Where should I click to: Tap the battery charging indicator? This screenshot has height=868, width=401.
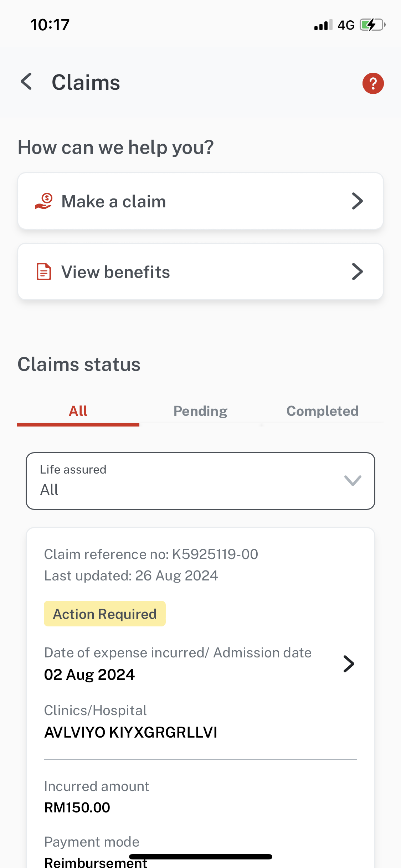pyautogui.click(x=372, y=25)
